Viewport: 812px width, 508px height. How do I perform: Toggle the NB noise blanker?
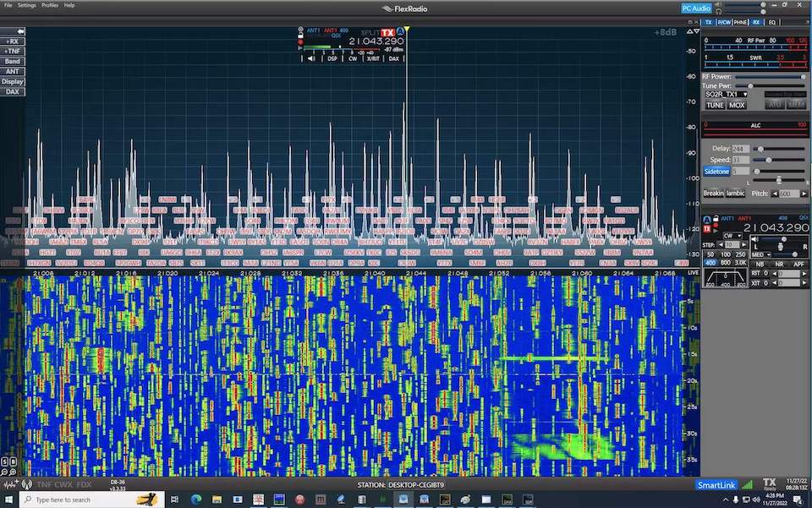point(760,264)
